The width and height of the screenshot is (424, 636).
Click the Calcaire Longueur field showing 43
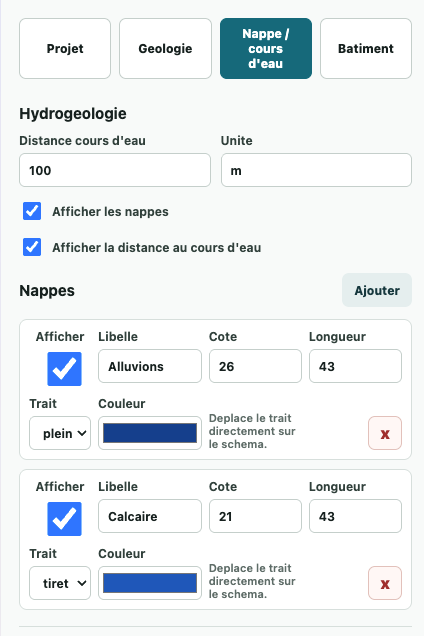(355, 516)
